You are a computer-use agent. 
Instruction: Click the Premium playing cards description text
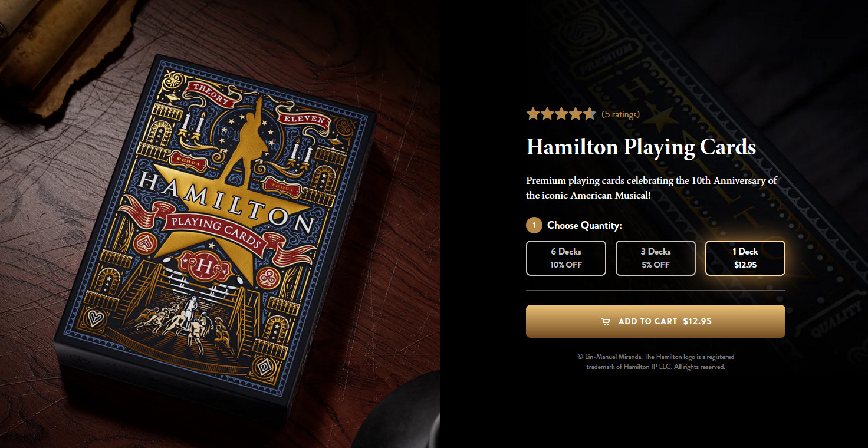[652, 187]
